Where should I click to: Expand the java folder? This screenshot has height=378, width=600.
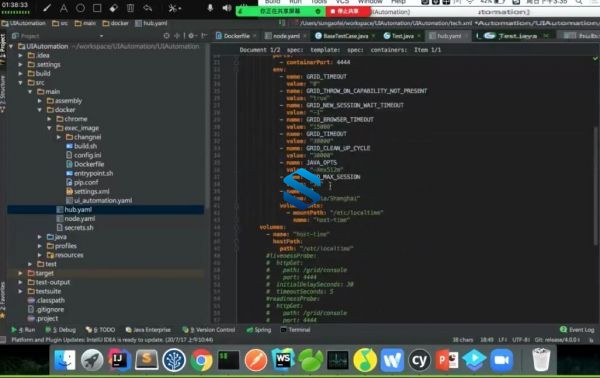pyautogui.click(x=40, y=237)
